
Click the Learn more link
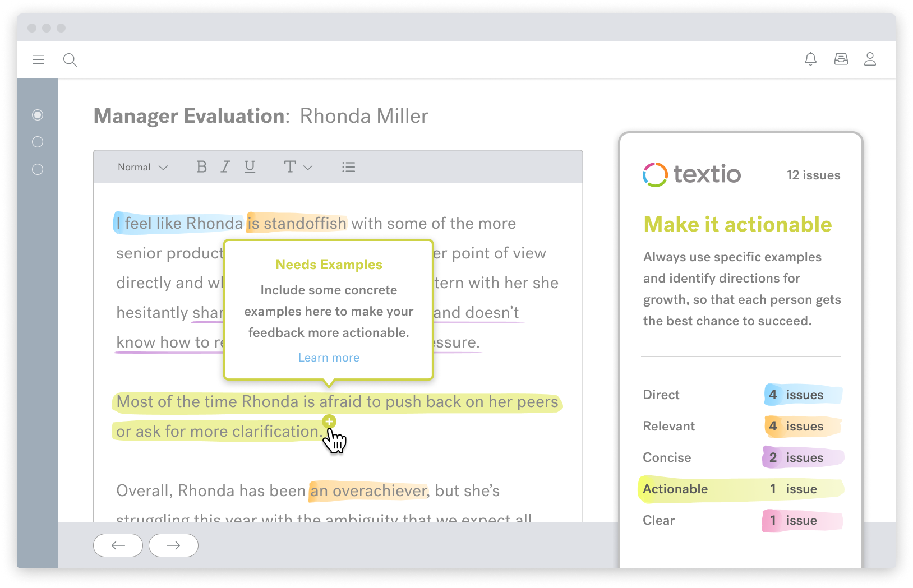tap(329, 357)
